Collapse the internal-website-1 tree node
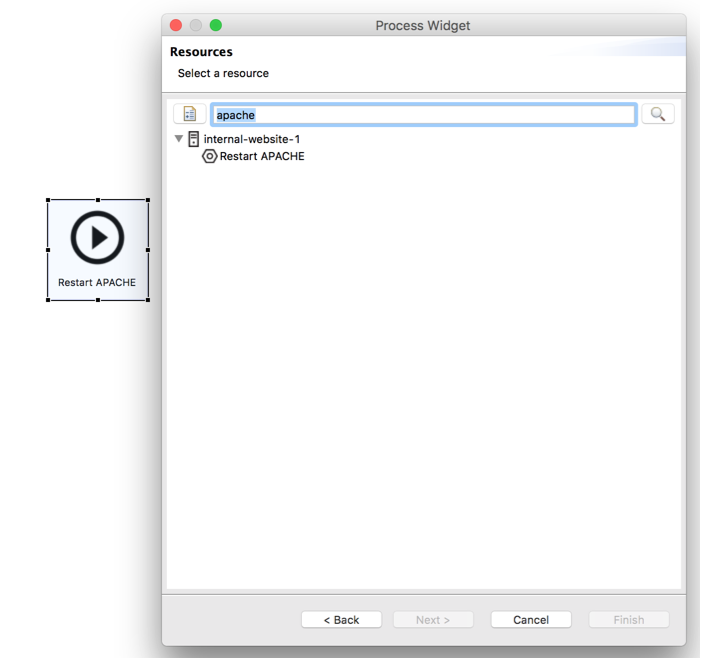 coord(179,139)
